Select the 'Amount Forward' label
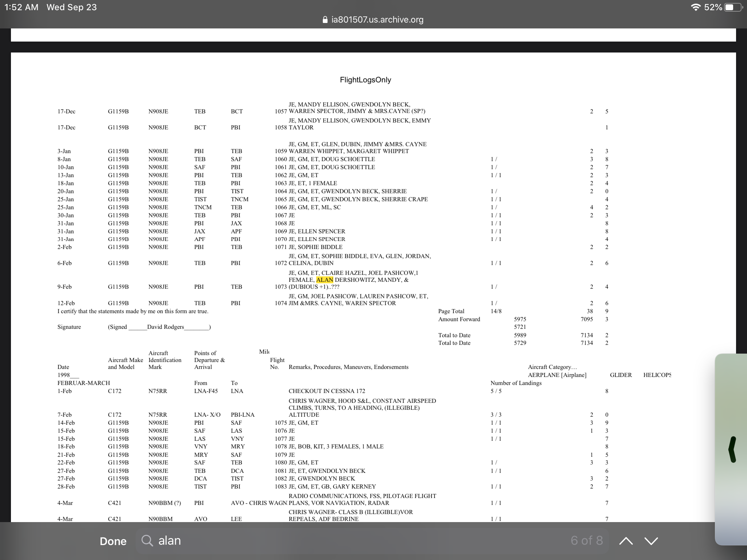Viewport: 747px width, 560px height. click(x=459, y=319)
